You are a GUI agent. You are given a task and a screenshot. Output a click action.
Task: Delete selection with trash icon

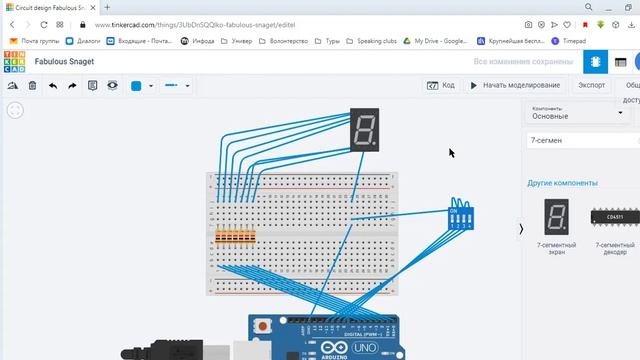pos(32,85)
